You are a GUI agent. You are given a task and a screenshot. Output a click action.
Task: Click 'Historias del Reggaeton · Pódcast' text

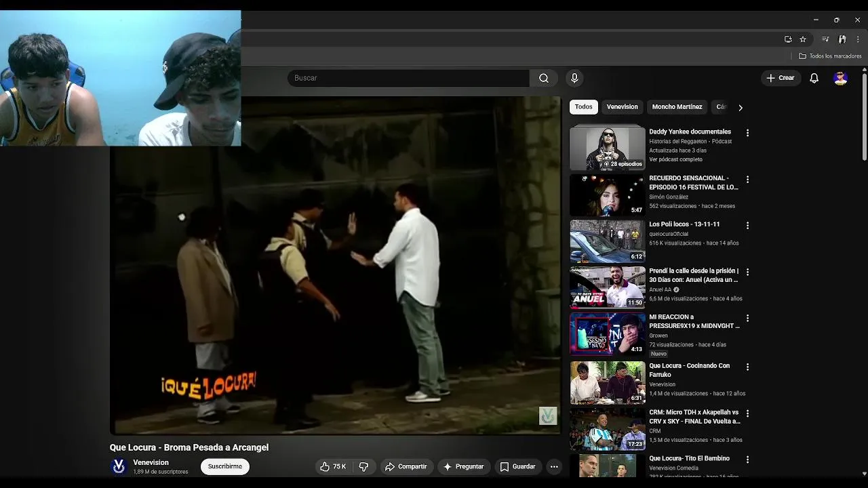pyautogui.click(x=690, y=141)
